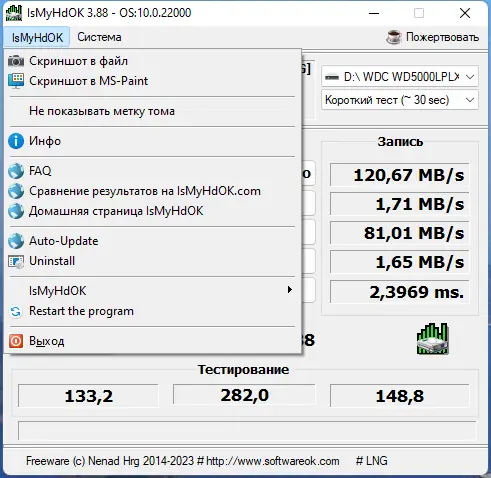Click the globe icon beside Сравнение результатов
This screenshot has width=491, height=478.
pyautogui.click(x=16, y=191)
